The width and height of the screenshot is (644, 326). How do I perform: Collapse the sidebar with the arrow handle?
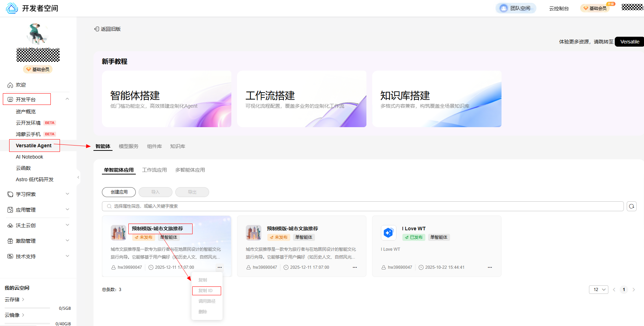click(x=78, y=177)
